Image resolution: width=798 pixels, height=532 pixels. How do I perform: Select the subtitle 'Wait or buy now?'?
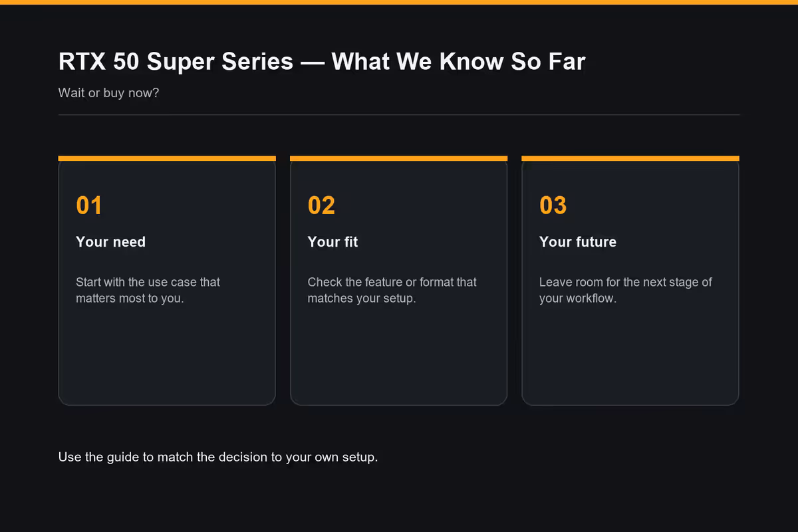[108, 92]
